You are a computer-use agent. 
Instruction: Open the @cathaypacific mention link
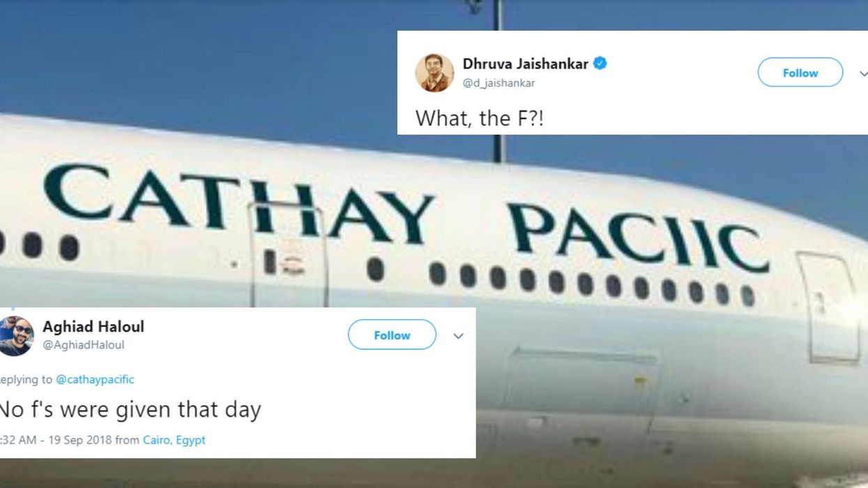pos(95,379)
